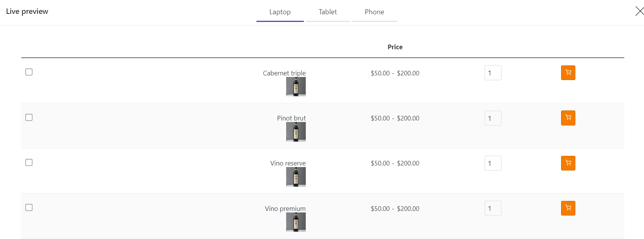
Task: Add Cabernet triple to cart
Action: click(568, 73)
